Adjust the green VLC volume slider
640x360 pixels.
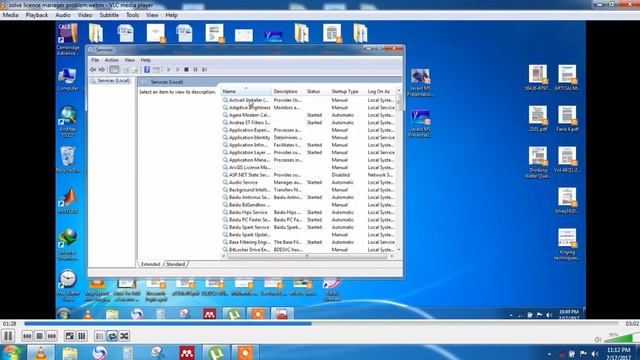coord(621,338)
